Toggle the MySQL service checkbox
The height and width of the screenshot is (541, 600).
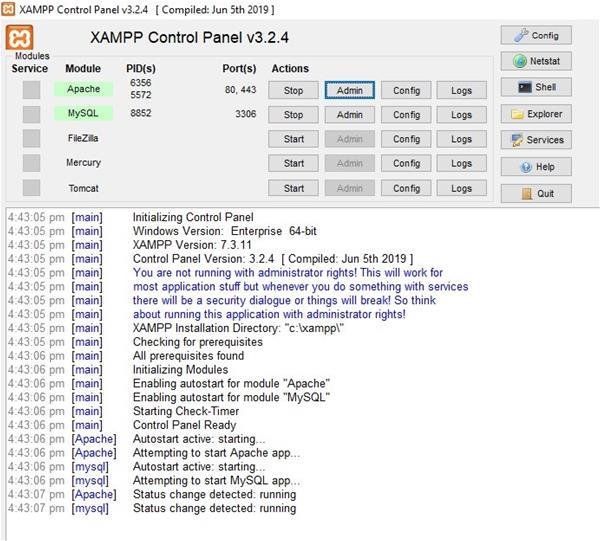pyautogui.click(x=31, y=114)
